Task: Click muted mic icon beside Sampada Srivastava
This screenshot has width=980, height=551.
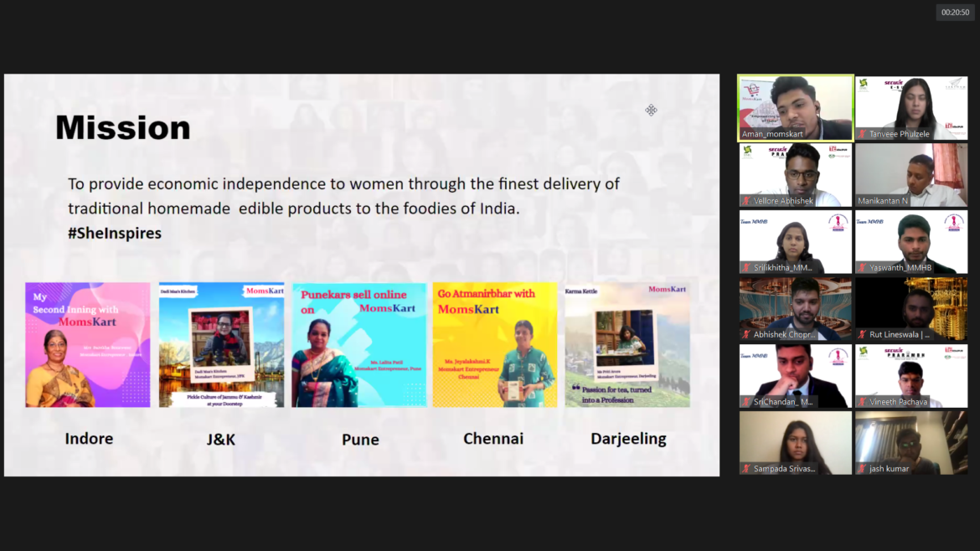Action: coord(746,469)
